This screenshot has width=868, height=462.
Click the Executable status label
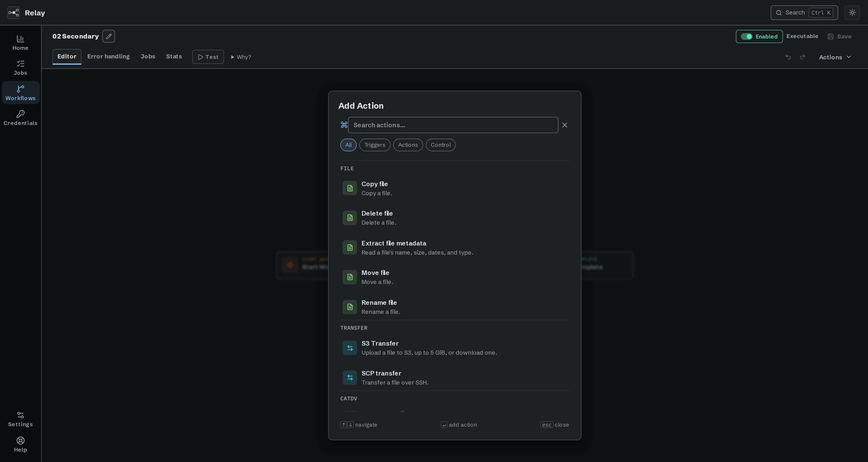pos(802,36)
